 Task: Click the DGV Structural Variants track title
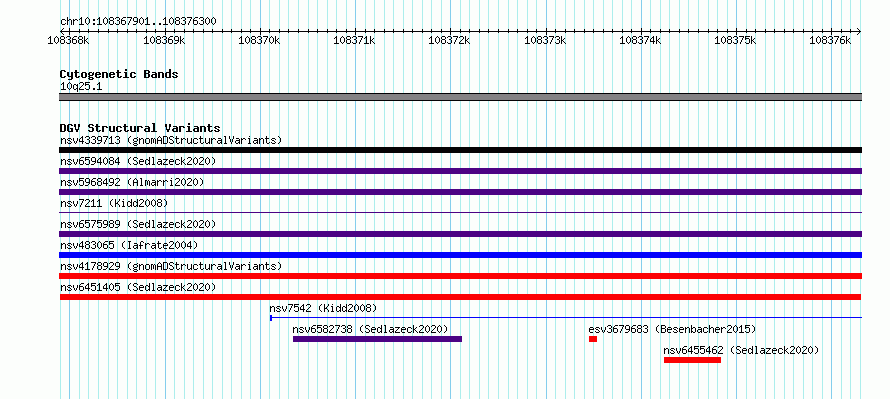tap(140, 128)
